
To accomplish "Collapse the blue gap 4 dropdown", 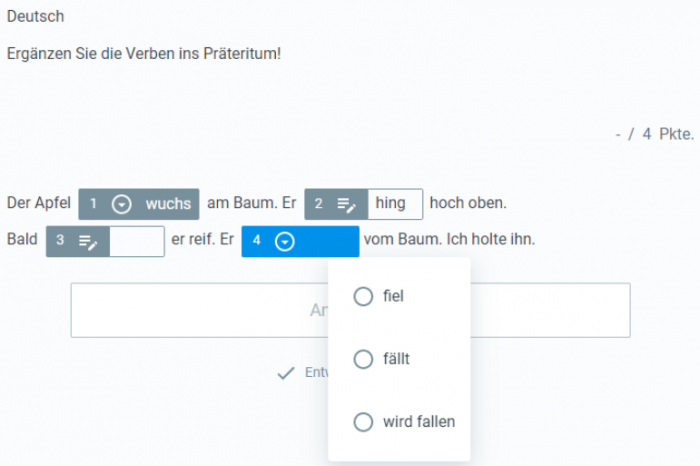I will (300, 241).
